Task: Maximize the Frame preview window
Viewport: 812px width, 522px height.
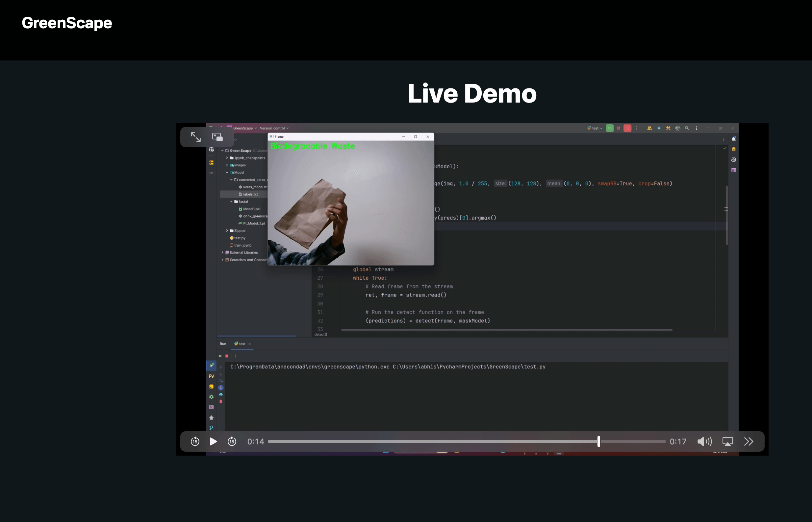Action: coord(416,137)
